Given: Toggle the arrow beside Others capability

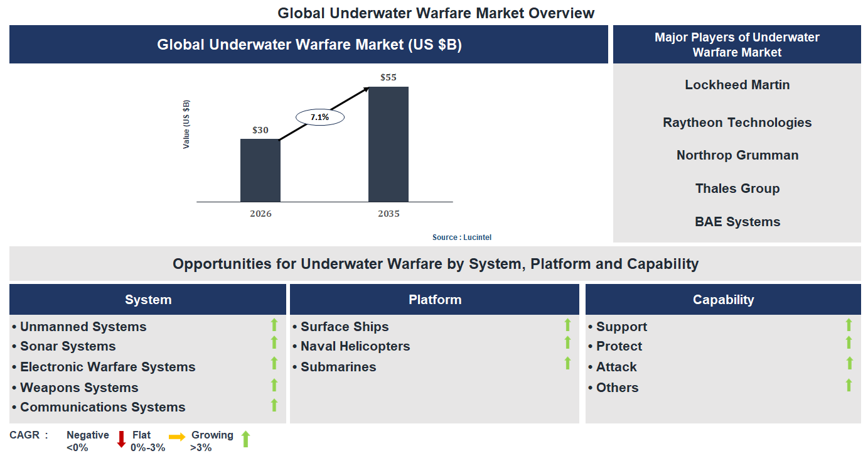Looking at the screenshot, I should (x=850, y=385).
